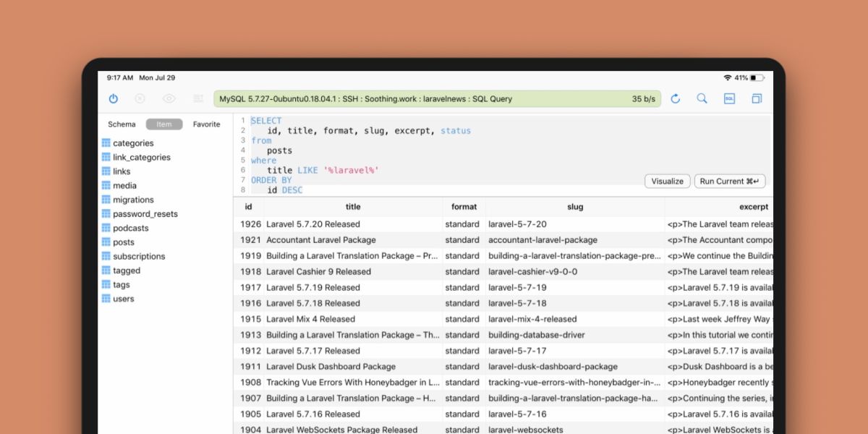Select slug 'laravel-cashier-v9-0-0' cell
Viewport: 868px width, 434px height.
coord(575,272)
